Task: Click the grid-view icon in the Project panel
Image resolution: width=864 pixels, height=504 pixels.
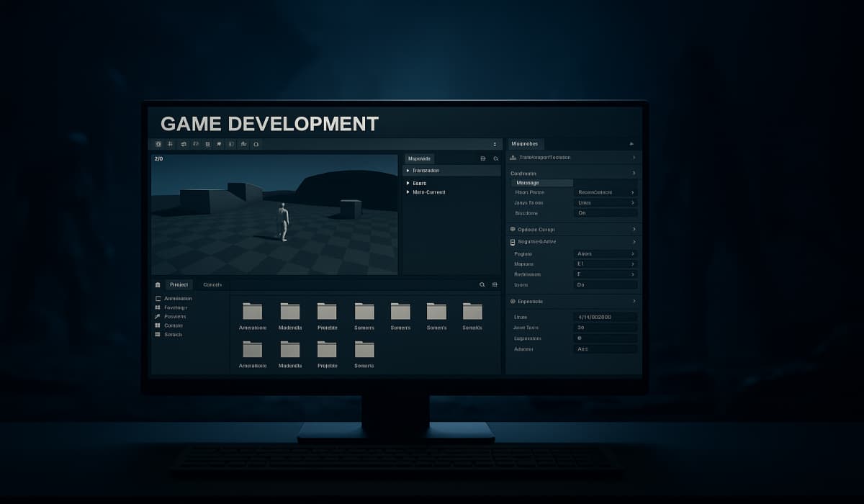Action: pos(495,284)
